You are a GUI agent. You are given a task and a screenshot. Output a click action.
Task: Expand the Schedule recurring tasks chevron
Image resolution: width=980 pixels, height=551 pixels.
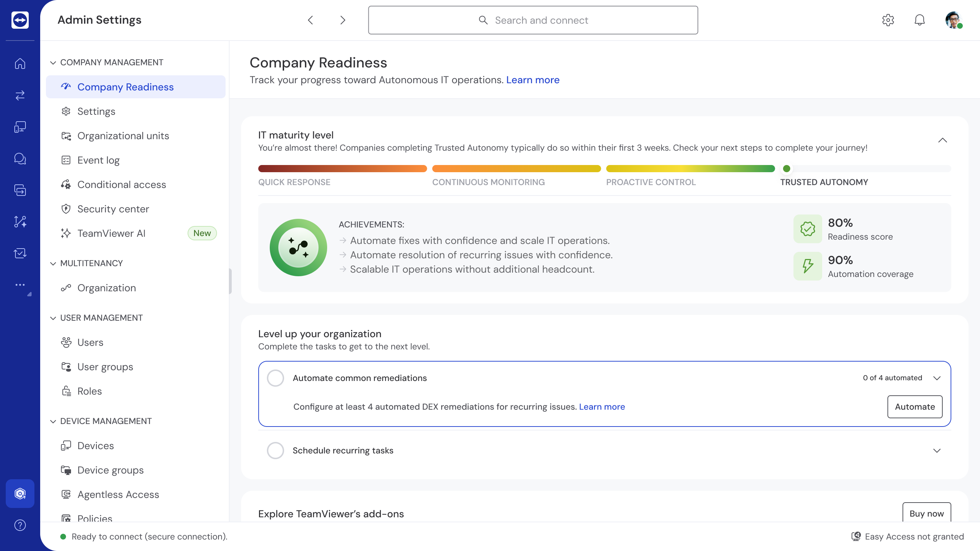pos(937,451)
